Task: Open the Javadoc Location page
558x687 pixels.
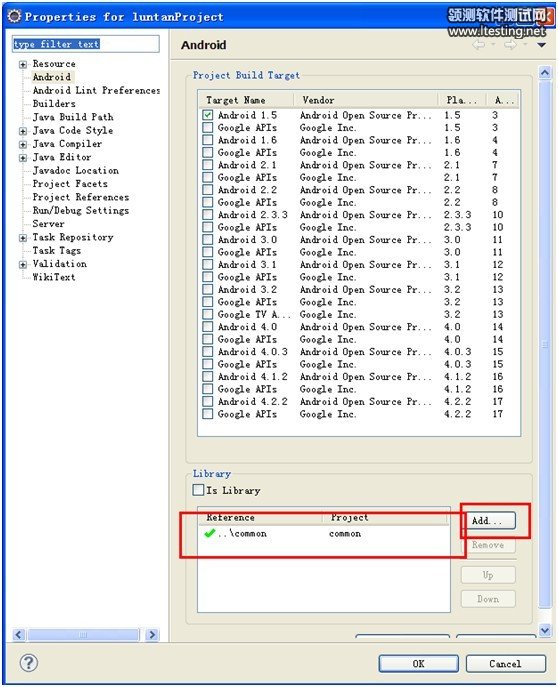Action: click(75, 170)
